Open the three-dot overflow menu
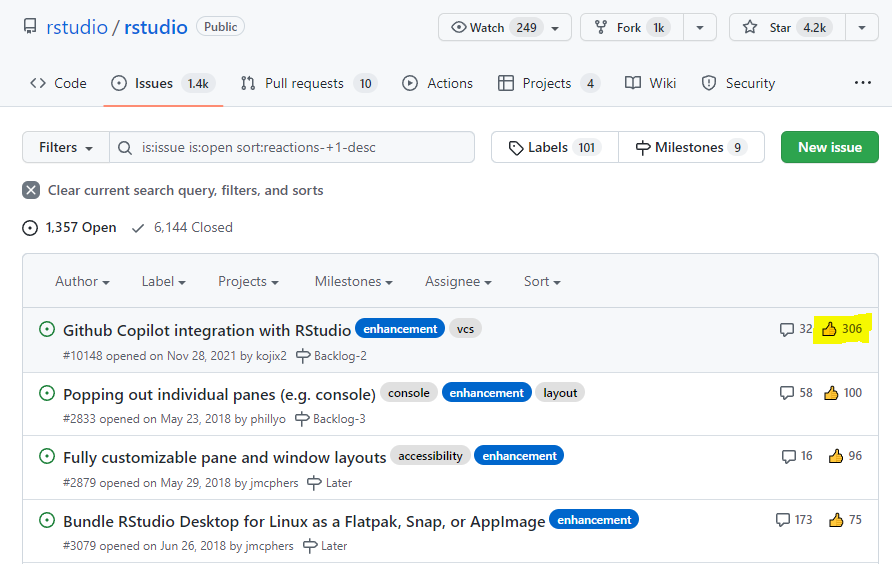This screenshot has width=892, height=564. (862, 83)
